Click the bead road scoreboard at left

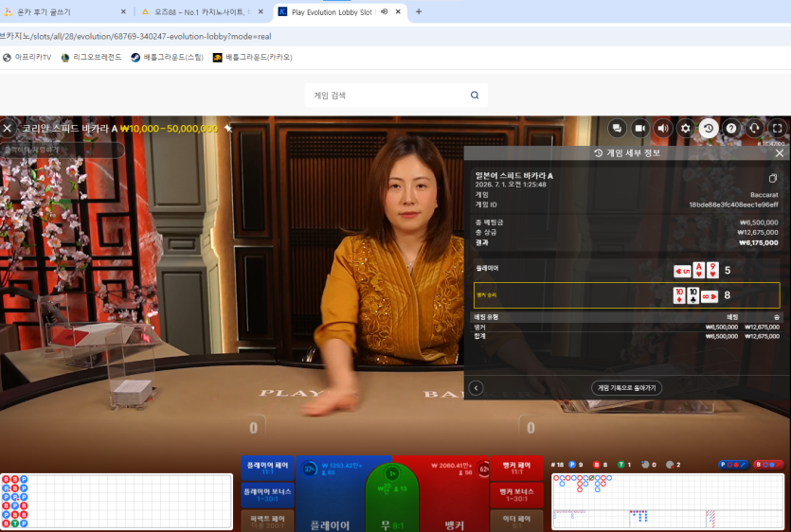(117, 502)
